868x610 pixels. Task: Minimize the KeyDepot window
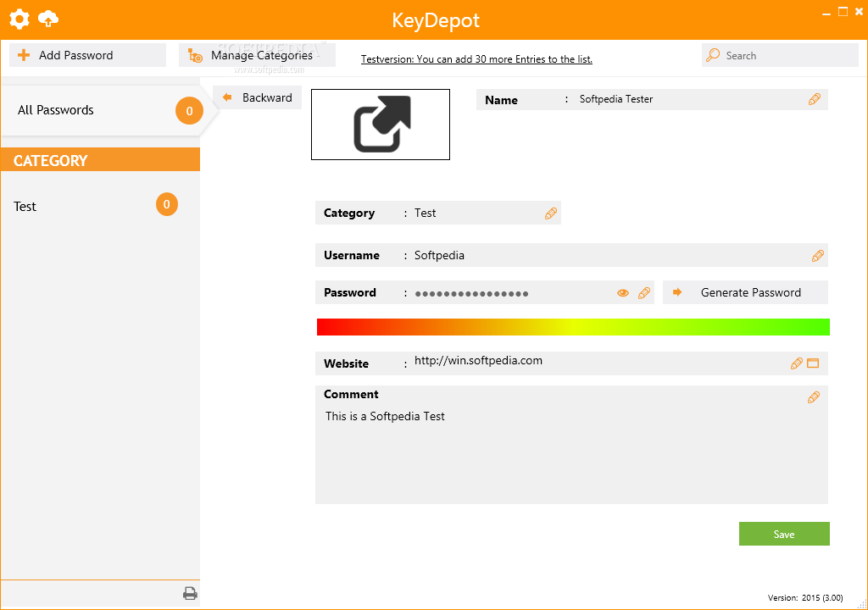[x=826, y=13]
